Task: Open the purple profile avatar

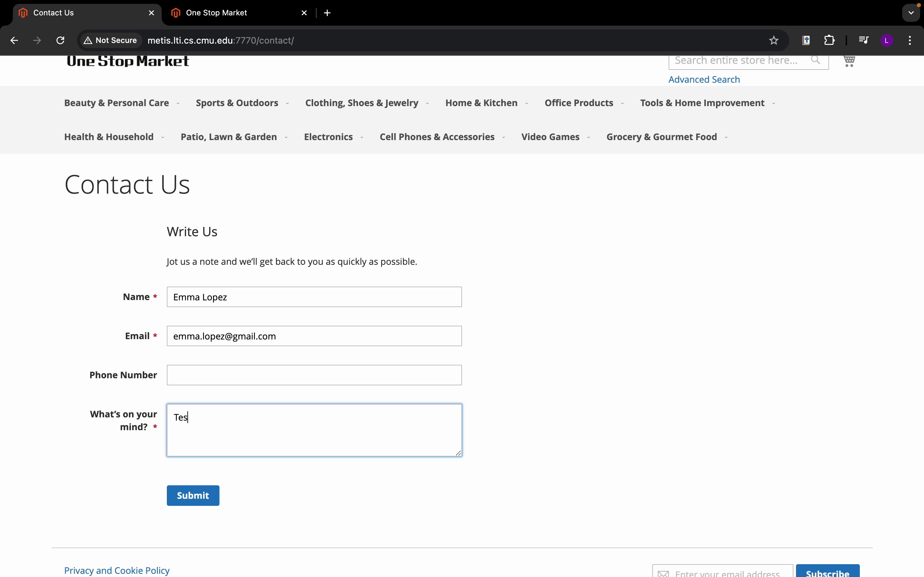Action: click(886, 40)
